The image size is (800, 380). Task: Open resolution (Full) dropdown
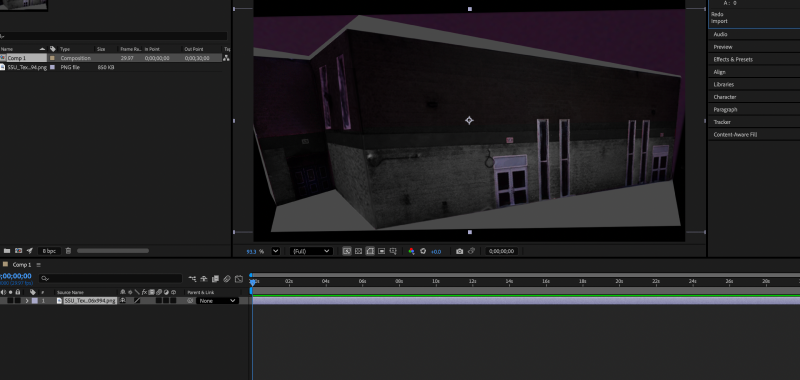[311, 251]
